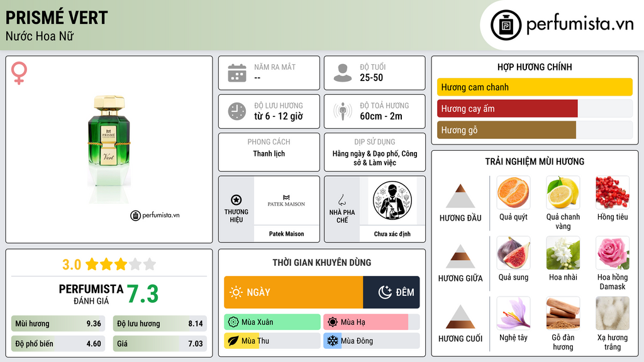This screenshot has height=362, width=644.
Task: Click the Hồng tiêu pink pepper image
Action: pos(613,192)
